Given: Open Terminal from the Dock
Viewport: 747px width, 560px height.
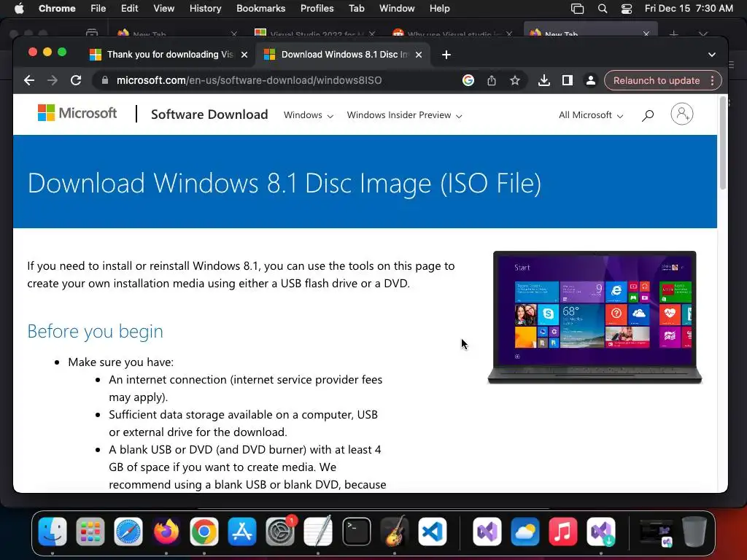Looking at the screenshot, I should tap(356, 532).
